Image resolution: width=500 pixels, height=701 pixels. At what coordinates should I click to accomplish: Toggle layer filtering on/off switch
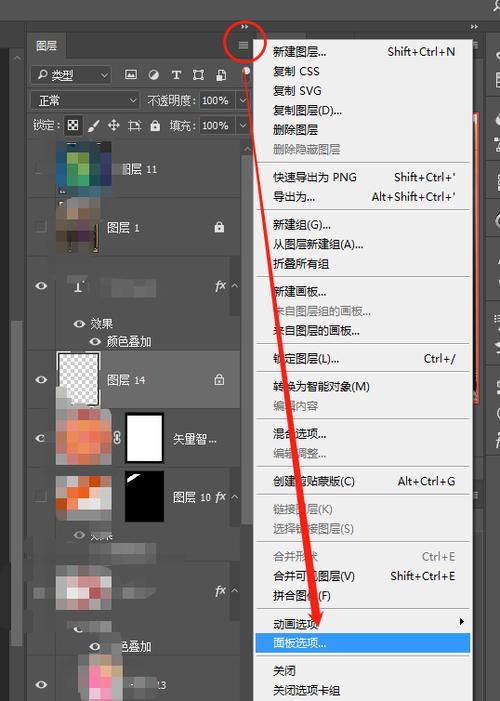pos(246,72)
